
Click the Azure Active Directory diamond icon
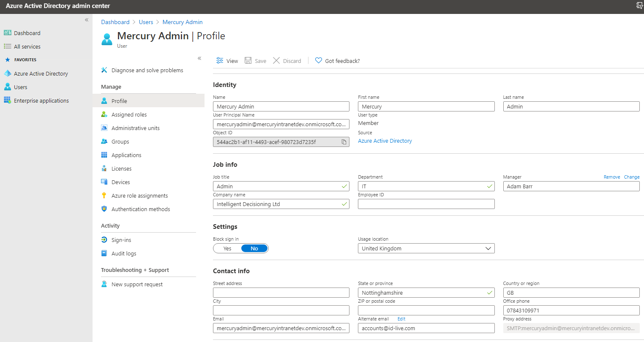point(8,73)
